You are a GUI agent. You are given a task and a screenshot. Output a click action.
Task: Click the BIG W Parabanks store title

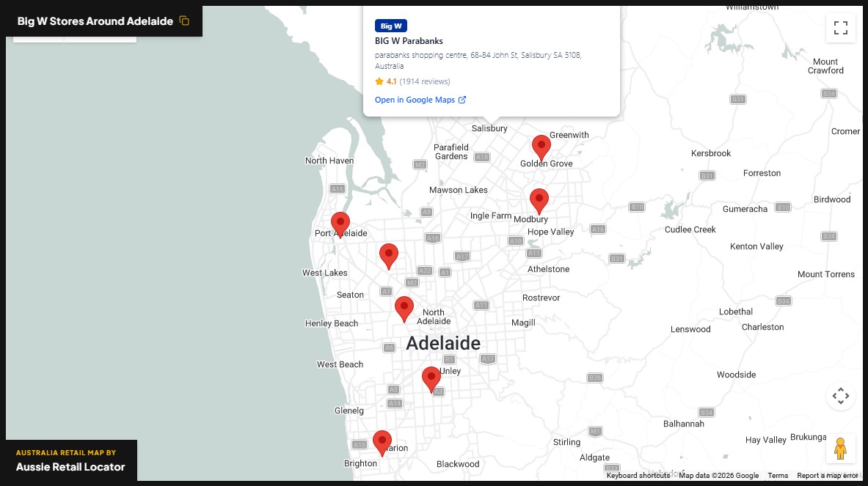point(409,41)
